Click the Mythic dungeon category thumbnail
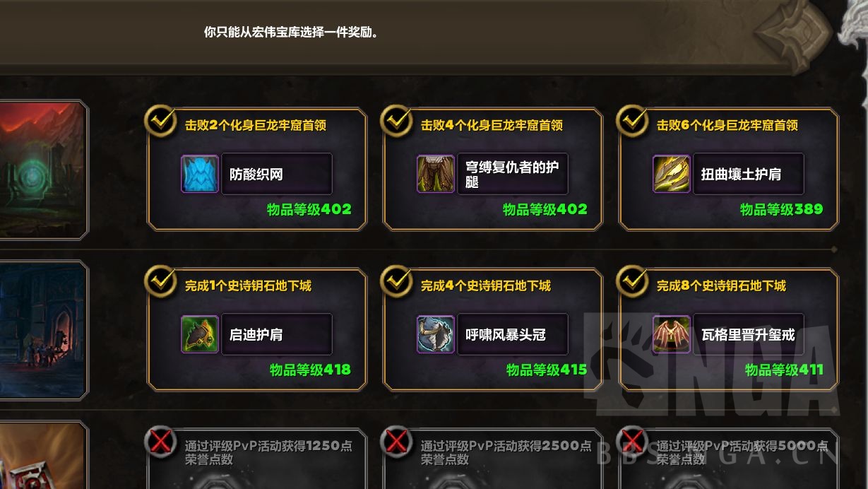 (x=42, y=330)
